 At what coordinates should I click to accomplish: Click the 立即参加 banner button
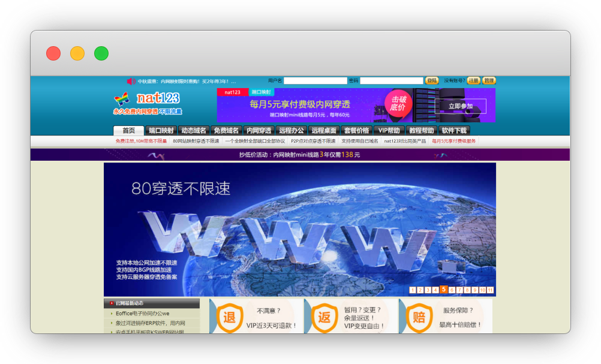461,106
